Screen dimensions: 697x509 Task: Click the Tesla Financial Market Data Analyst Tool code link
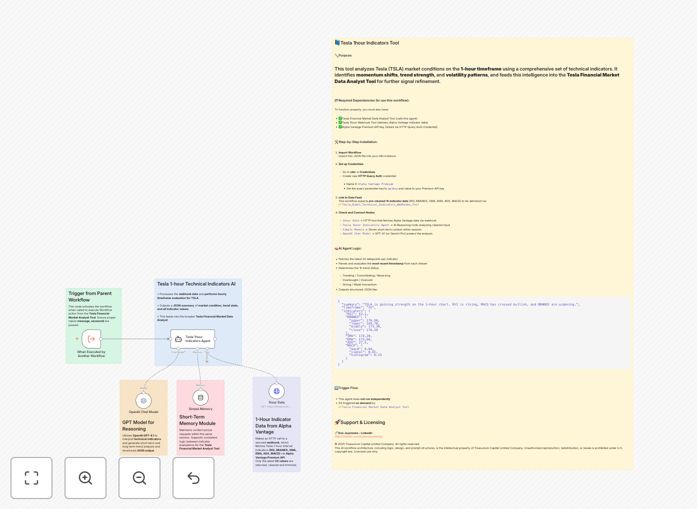pyautogui.click(x=375, y=407)
